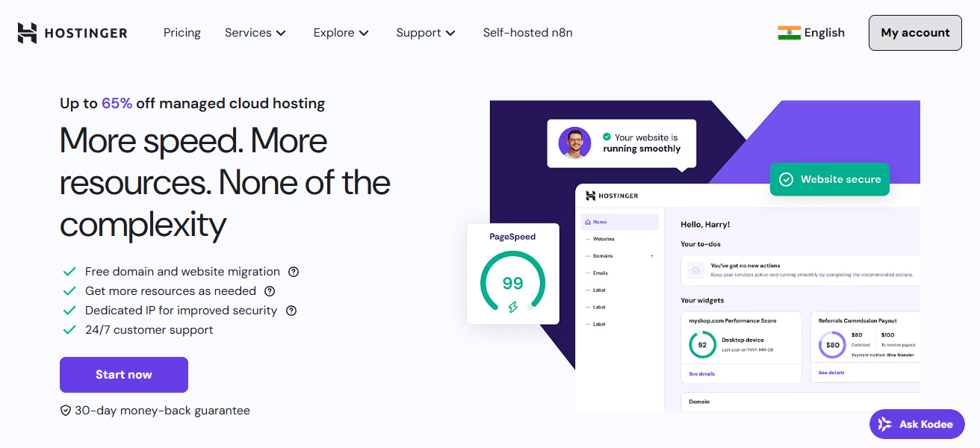Click the Start now button
The height and width of the screenshot is (448, 980).
coord(124,375)
